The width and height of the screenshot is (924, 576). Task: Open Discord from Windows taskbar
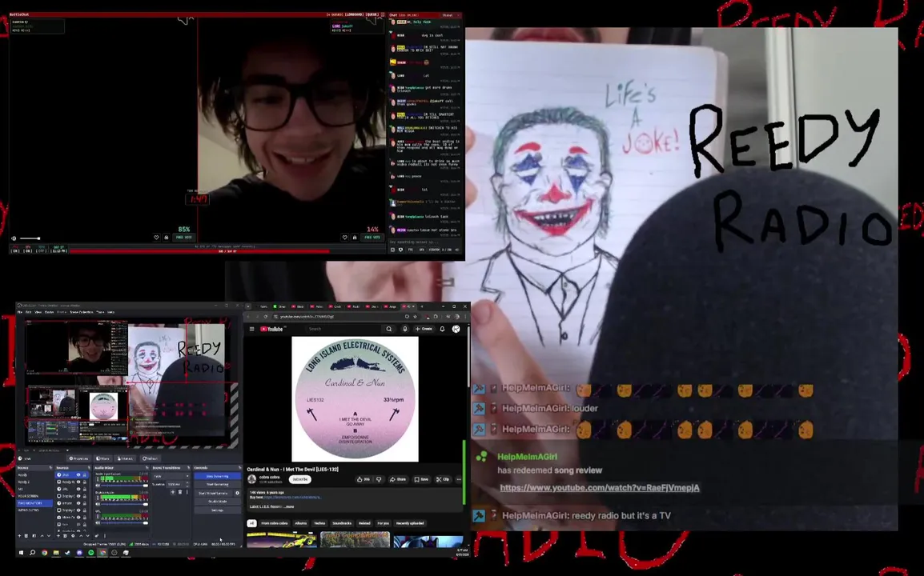pyautogui.click(x=79, y=553)
